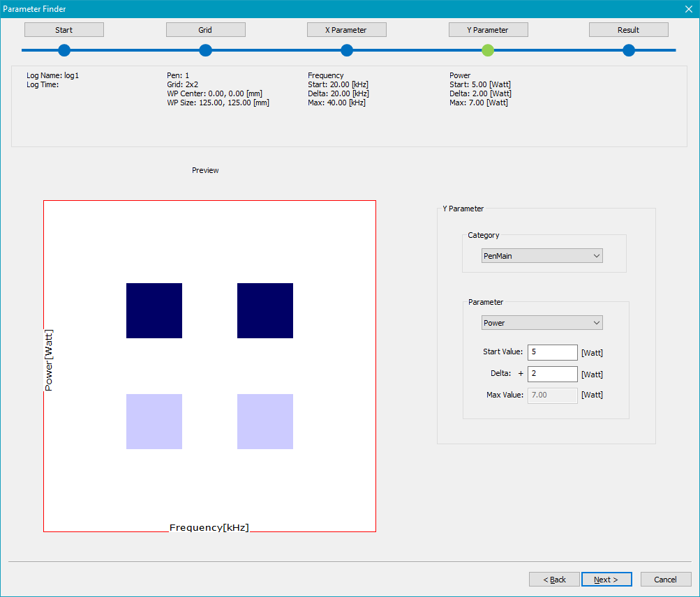Click the Result progress dot
Image resolution: width=700 pixels, height=597 pixels.
[x=629, y=50]
